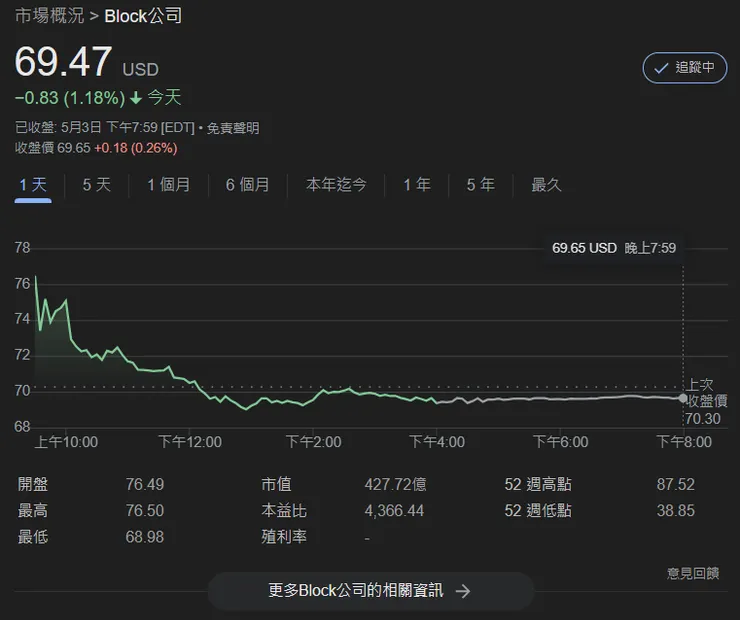Click the 69.65 USD chart tooltip
Screen dimensions: 740x620
pyautogui.click(x=614, y=248)
